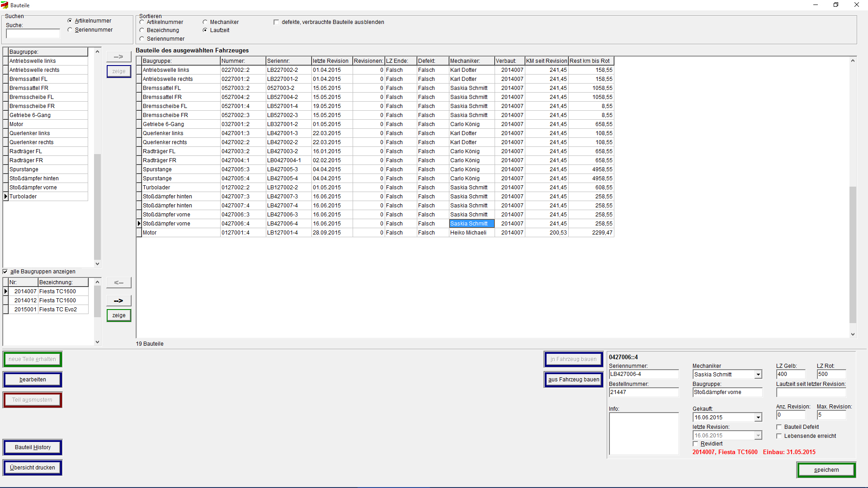
Task: Select Motor in Baugruppe list
Action: pos(48,124)
